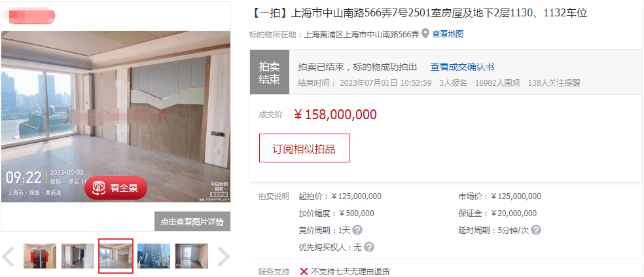Click the auction title text
644x277 pixels.
click(418, 13)
